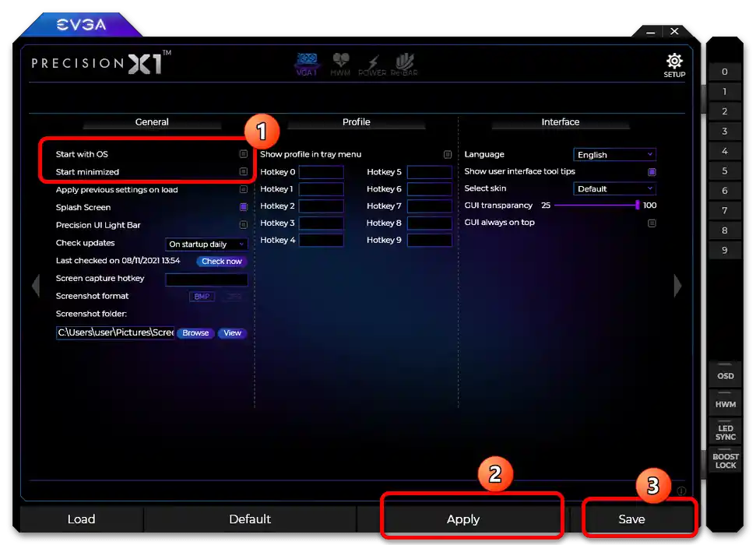
Task: Select profile slot 4 in the sidebar
Action: 724,151
